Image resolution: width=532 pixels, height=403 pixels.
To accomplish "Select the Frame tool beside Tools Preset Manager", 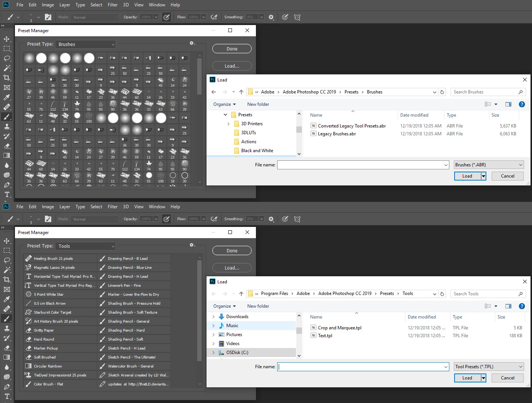I will [7, 289].
